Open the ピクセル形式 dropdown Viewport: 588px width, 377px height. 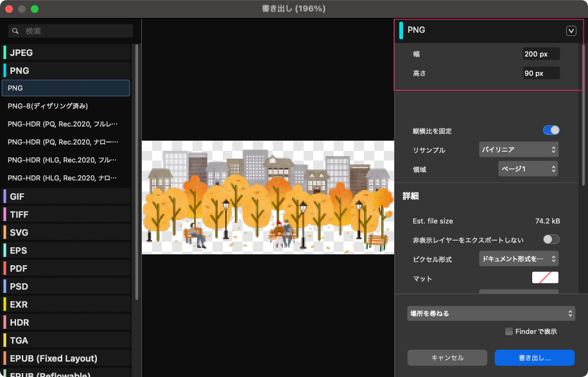click(x=519, y=259)
